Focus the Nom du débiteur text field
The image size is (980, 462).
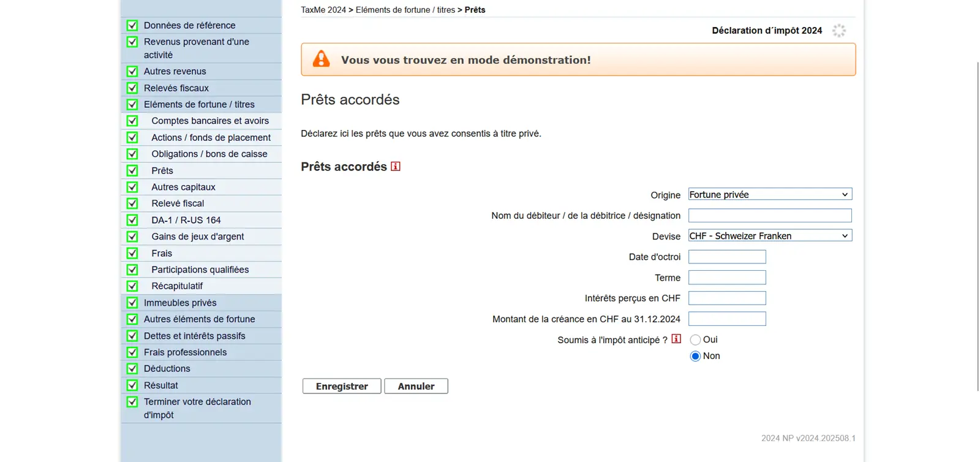tap(770, 216)
